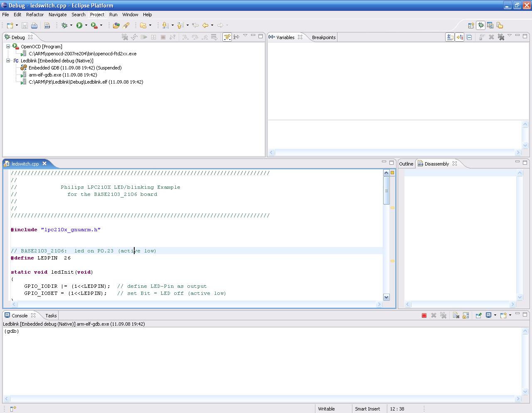Collapse the OpenOCD [Program] tree node
The image size is (532, 413).
point(8,47)
